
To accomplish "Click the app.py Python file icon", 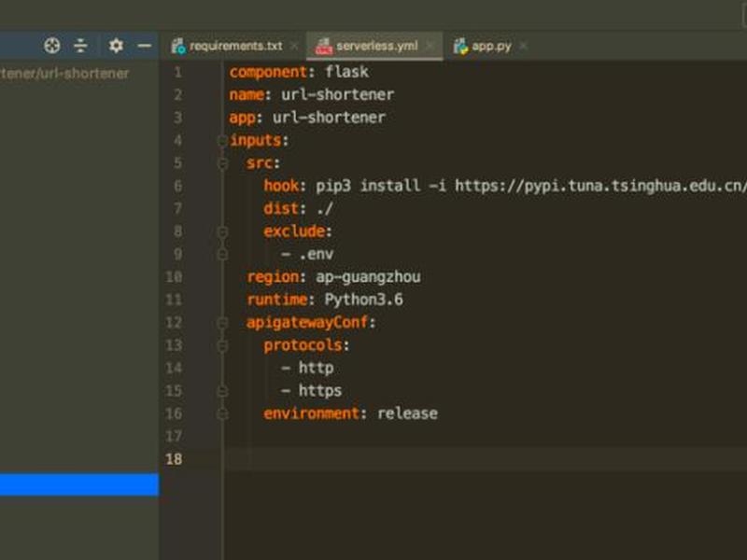I will pos(460,46).
